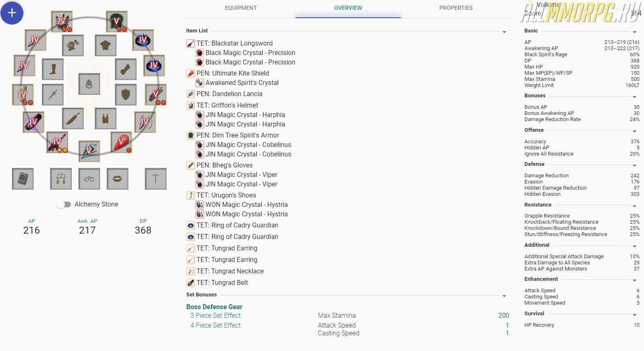Image resolution: width=644 pixels, height=351 pixels.
Task: Open the pickaxe tool slot
Action: [155, 179]
